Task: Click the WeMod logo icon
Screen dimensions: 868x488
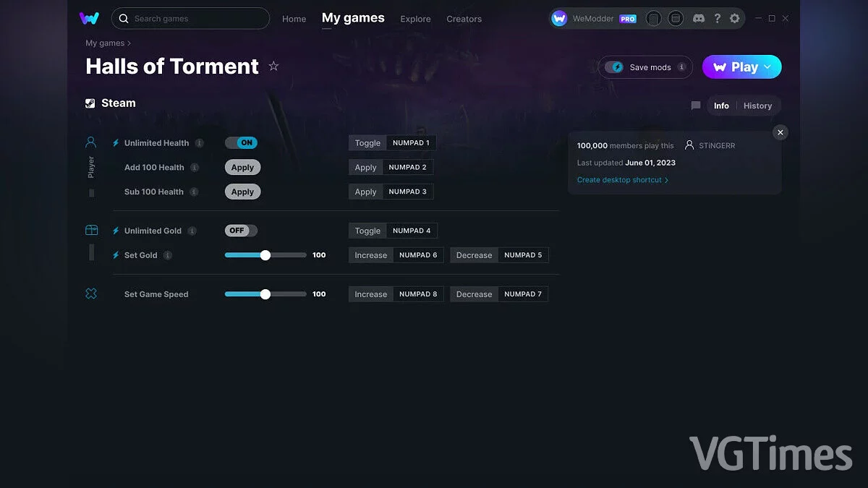Action: [x=90, y=18]
